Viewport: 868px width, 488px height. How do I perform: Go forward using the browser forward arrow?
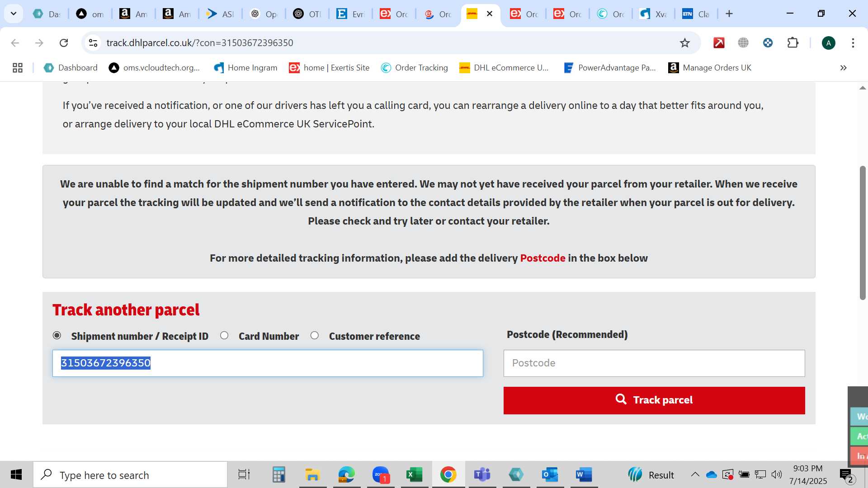click(39, 43)
